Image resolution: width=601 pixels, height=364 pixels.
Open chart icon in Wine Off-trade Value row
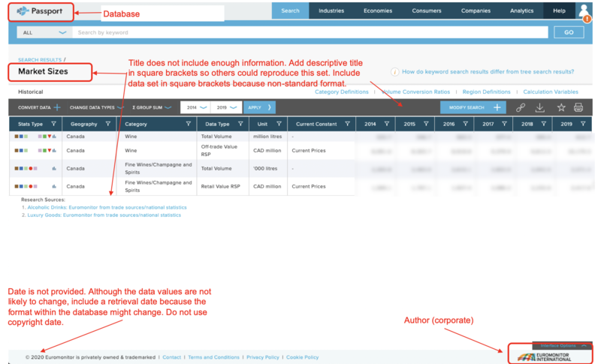54,151
